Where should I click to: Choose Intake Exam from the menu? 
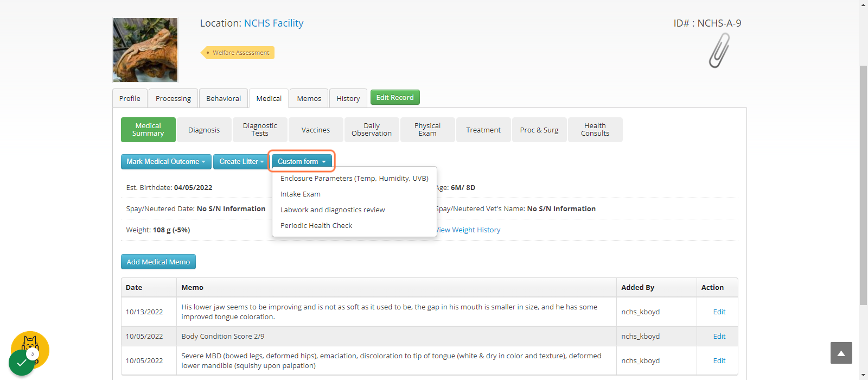[x=300, y=194]
